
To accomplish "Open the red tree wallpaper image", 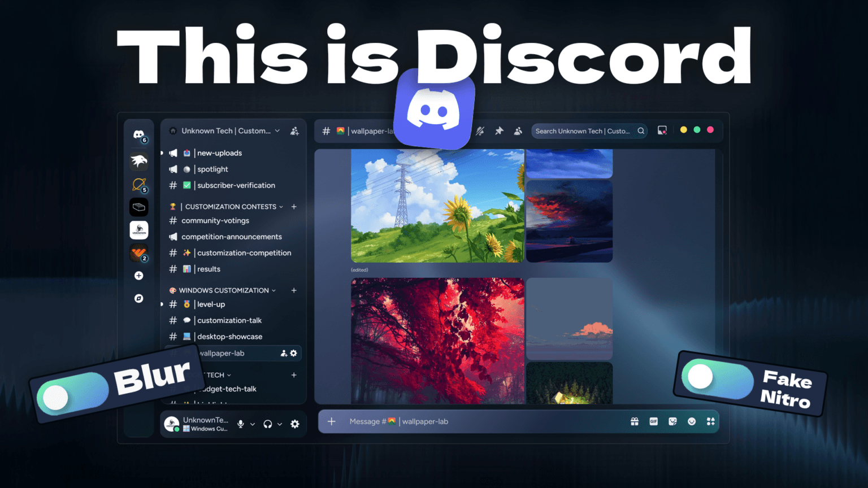I will click(437, 341).
